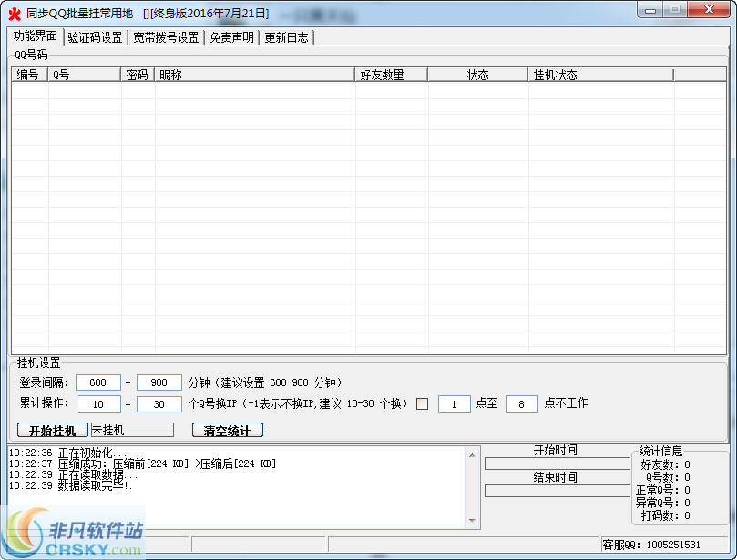This screenshot has width=737, height=560.
Task: Open the 验证码设置 tab
Action: click(x=95, y=37)
